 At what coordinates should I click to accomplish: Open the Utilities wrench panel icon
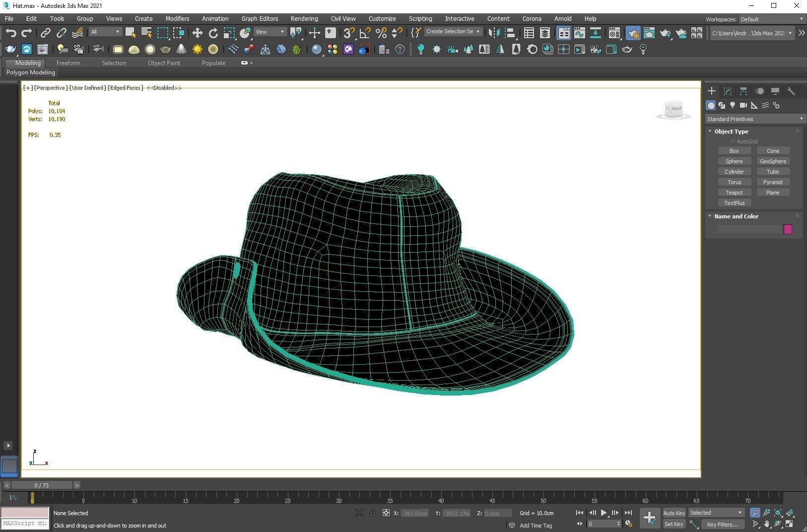tap(791, 91)
